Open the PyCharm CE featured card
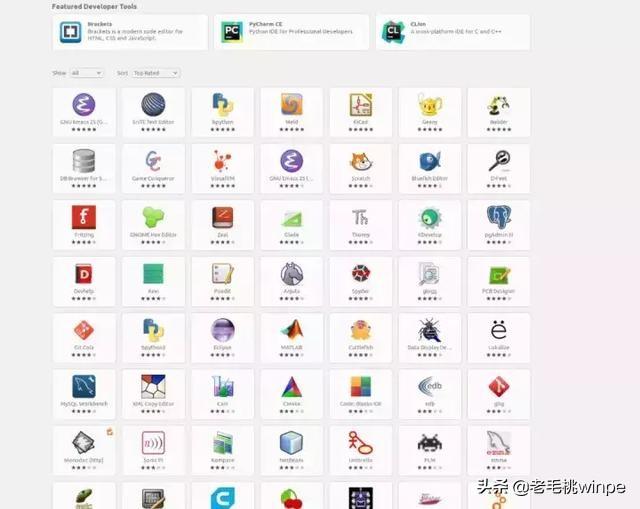The image size is (640, 509). click(291, 32)
